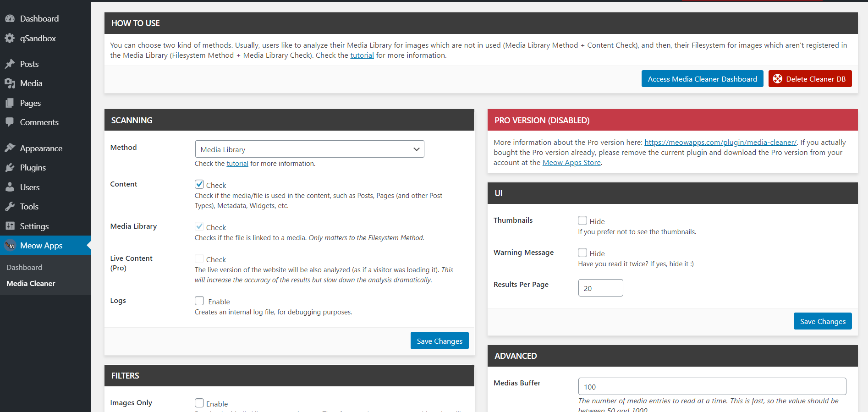The image size is (868, 412).
Task: Click the Tools wrench icon
Action: pyautogui.click(x=10, y=207)
